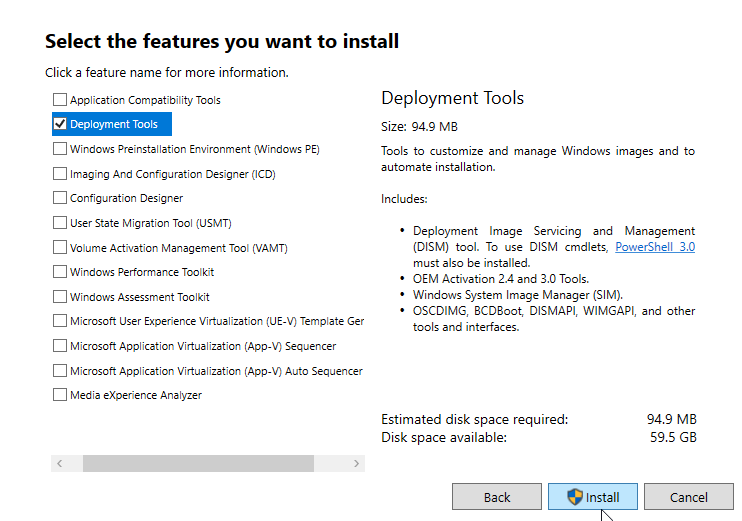Check User State Migration Tool (USMT)
The height and width of the screenshot is (521, 742).
[x=60, y=223]
